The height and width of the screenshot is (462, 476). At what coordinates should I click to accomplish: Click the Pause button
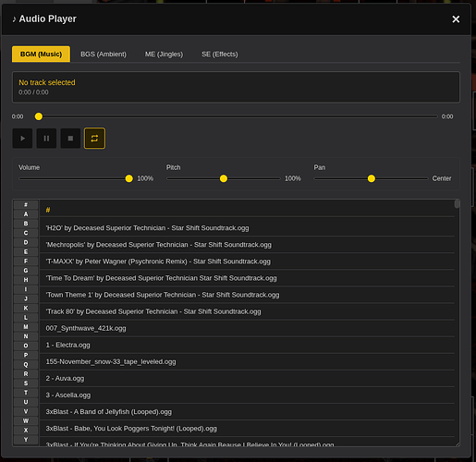click(46, 139)
